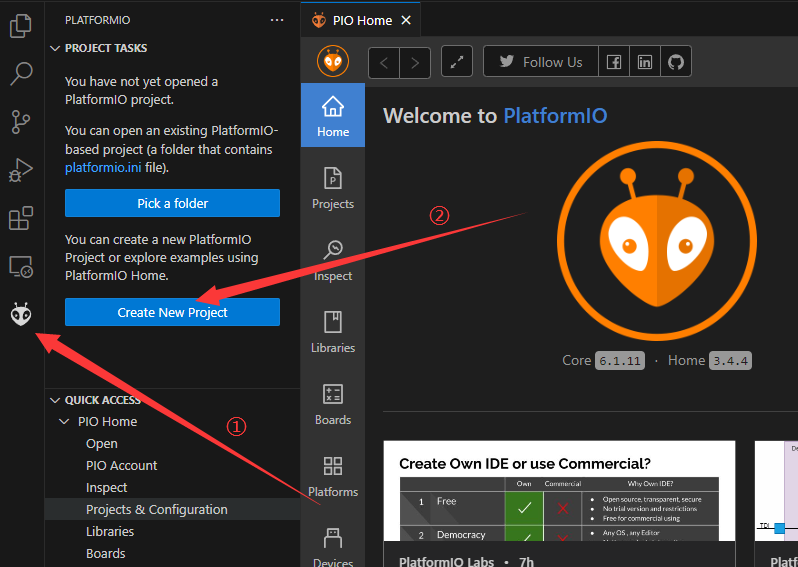Open Inspect in PIO Home sidebar
This screenshot has height=567, width=798.
pyautogui.click(x=333, y=260)
